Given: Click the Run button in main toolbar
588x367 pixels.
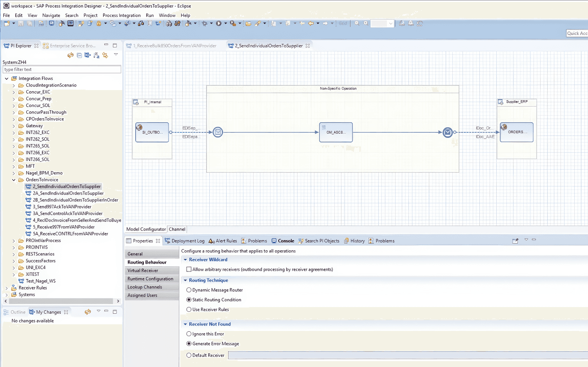Looking at the screenshot, I should (x=219, y=24).
